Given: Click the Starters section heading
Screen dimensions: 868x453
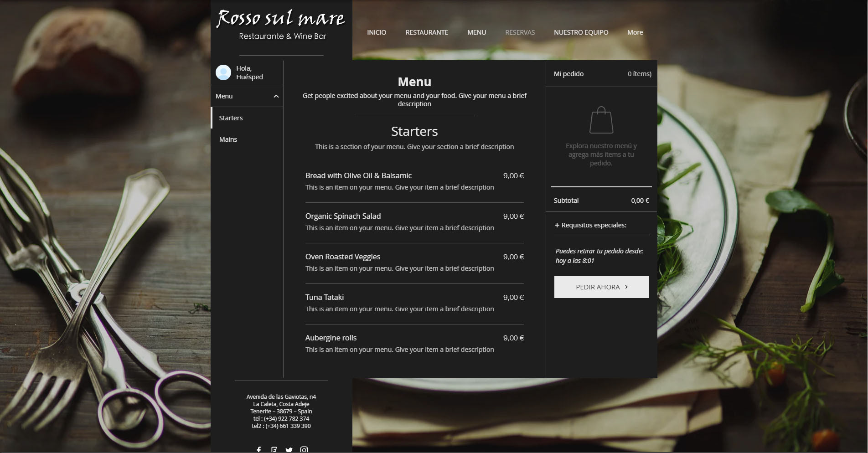Looking at the screenshot, I should 414,131.
